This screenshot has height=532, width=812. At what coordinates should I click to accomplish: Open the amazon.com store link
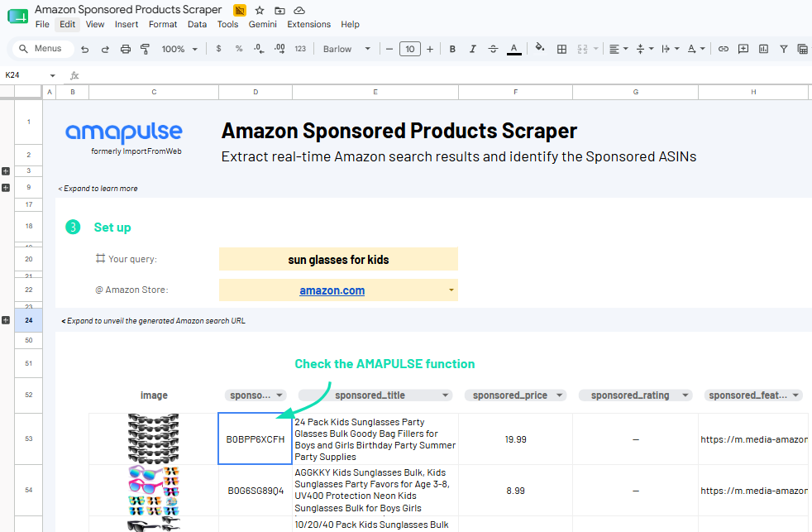pyautogui.click(x=332, y=290)
